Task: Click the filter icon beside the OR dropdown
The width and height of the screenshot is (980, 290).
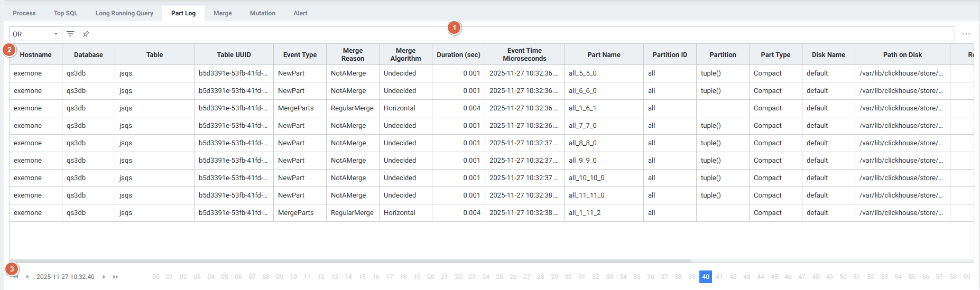Action: 70,34
